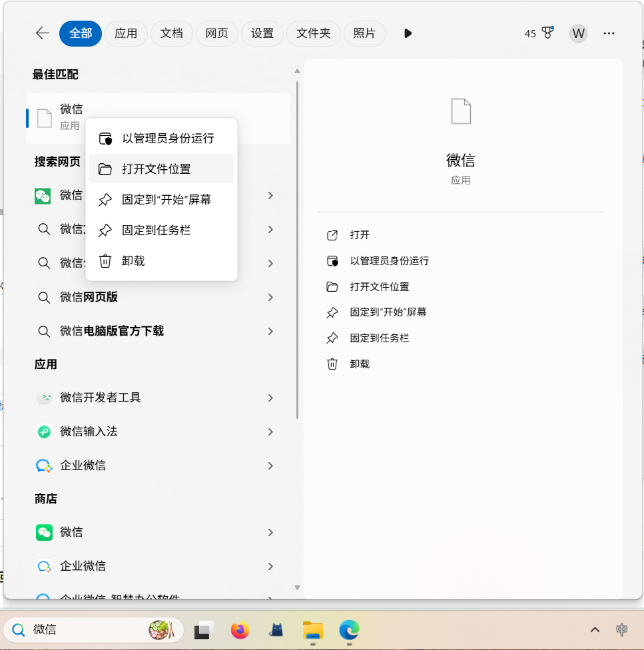Choose 卸载 in the context menu
The height and width of the screenshot is (650, 644).
pyautogui.click(x=161, y=261)
